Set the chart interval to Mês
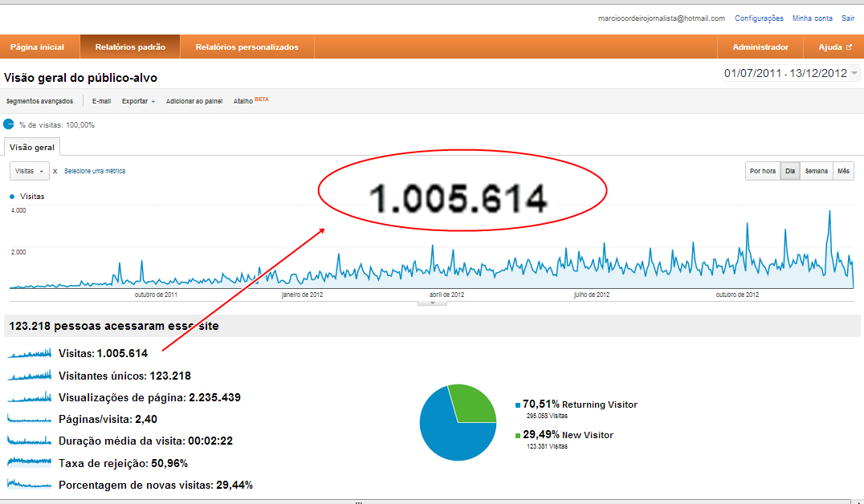The image size is (864, 504). coord(843,171)
